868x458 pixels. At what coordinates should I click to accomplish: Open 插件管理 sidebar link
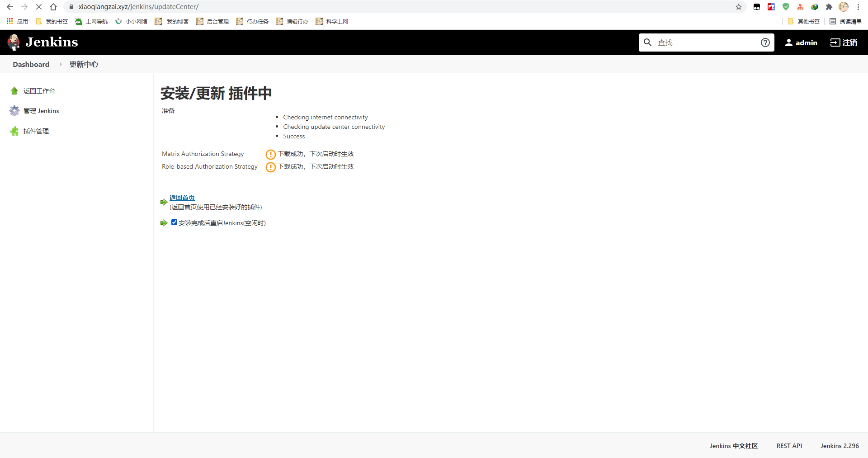(36, 131)
